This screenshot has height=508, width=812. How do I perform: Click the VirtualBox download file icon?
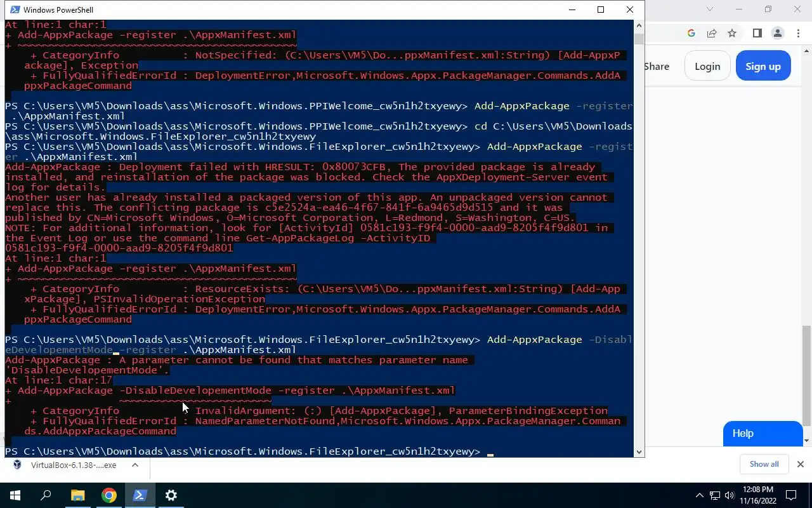(18, 465)
